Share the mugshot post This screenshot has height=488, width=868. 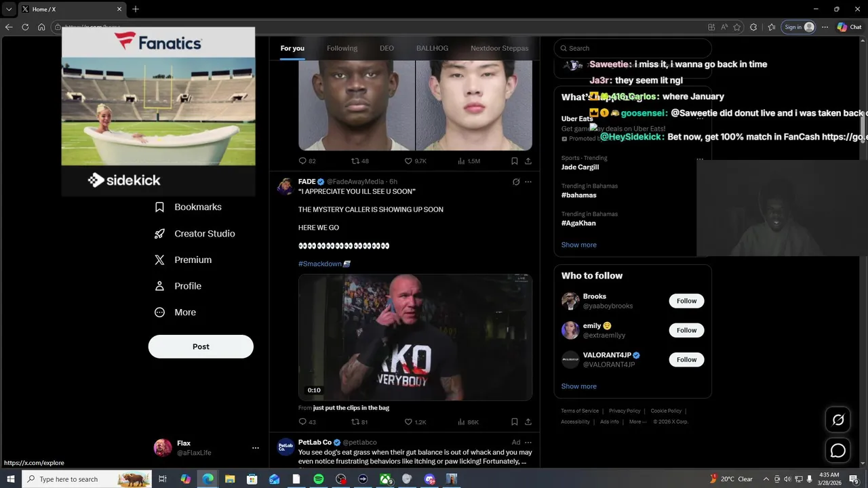point(528,161)
